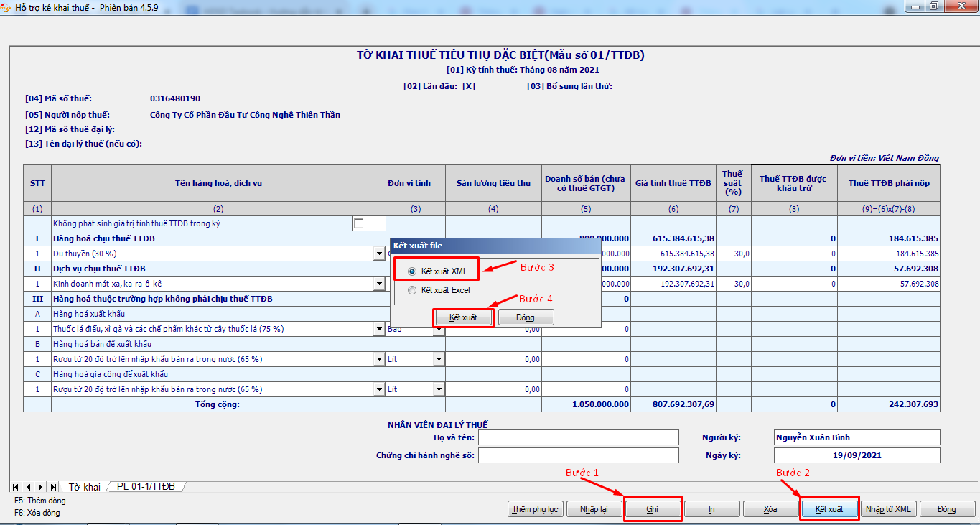Click the Nhập lại button

point(594,509)
